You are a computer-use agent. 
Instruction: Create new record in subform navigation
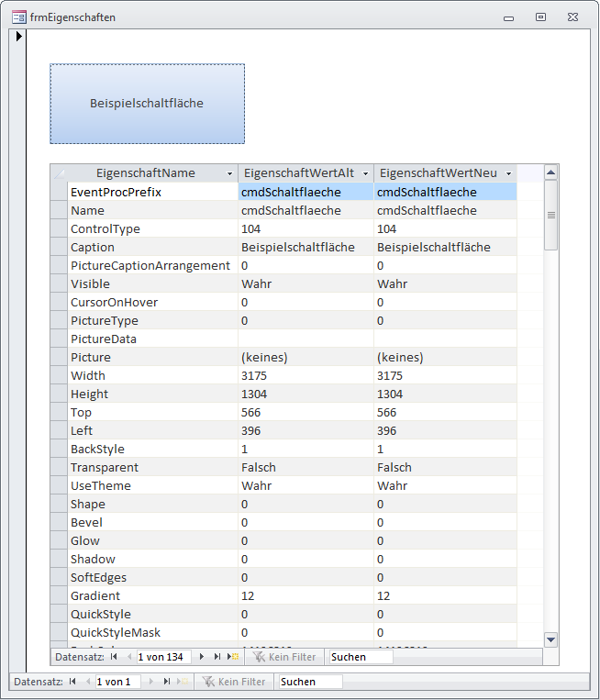coord(233,657)
